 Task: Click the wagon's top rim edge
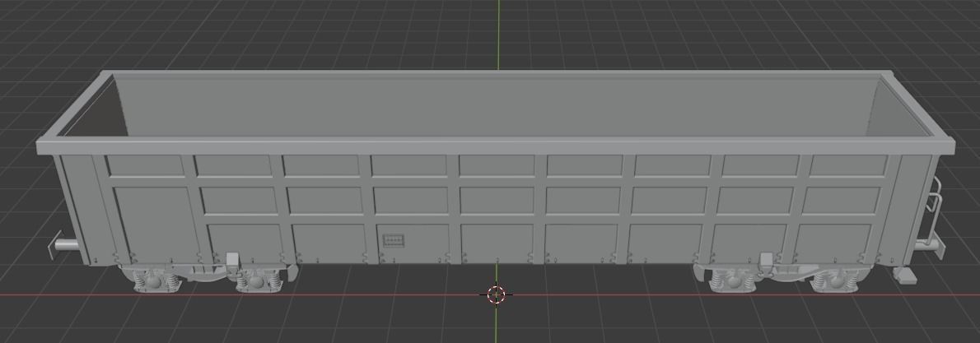coord(495,146)
